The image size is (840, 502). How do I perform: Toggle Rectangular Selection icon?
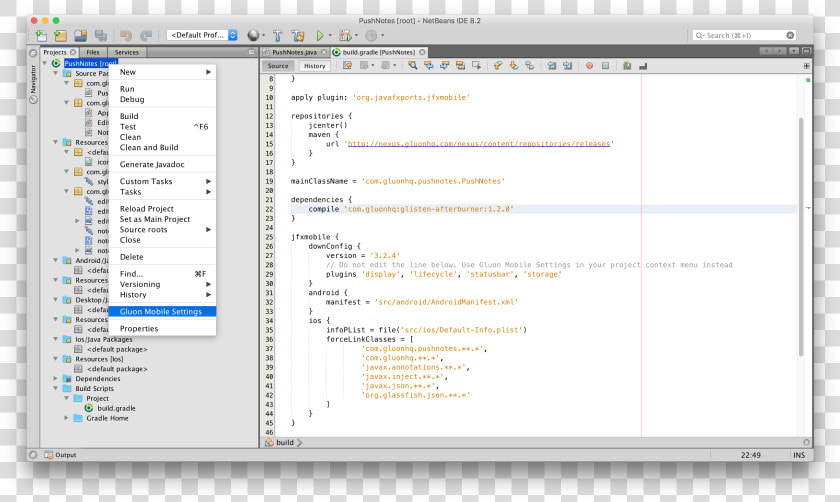[476, 65]
